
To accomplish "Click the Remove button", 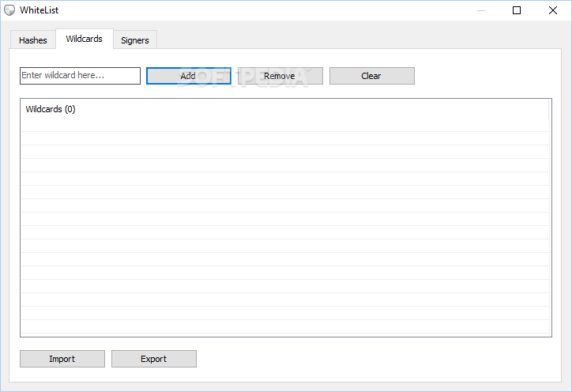I will click(x=280, y=76).
